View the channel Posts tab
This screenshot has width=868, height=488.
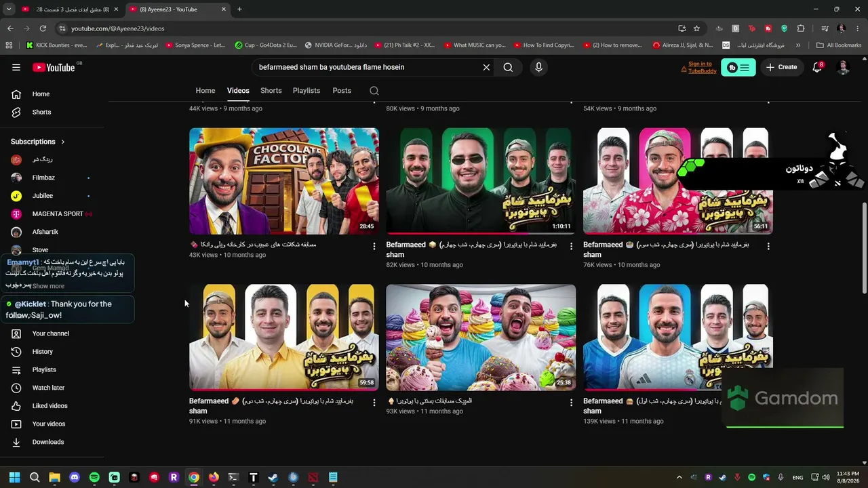point(342,91)
